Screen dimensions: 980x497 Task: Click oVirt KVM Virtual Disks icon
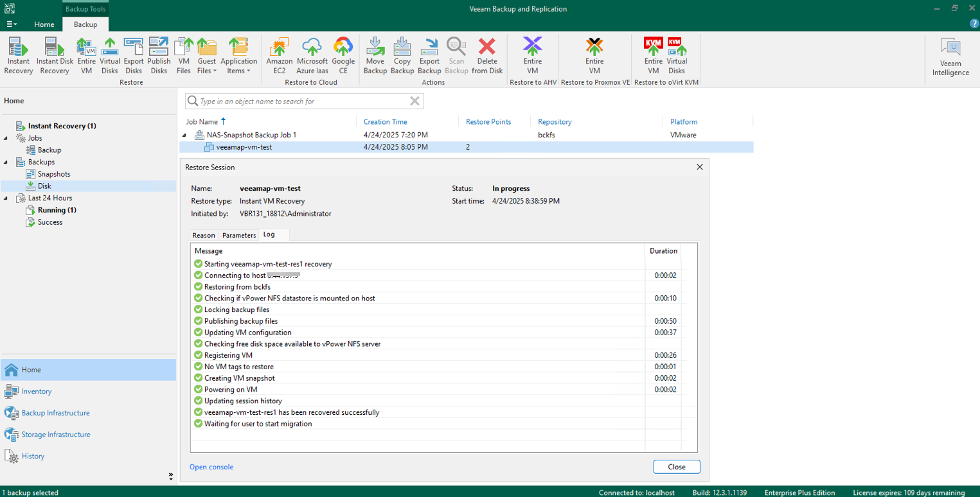(677, 56)
